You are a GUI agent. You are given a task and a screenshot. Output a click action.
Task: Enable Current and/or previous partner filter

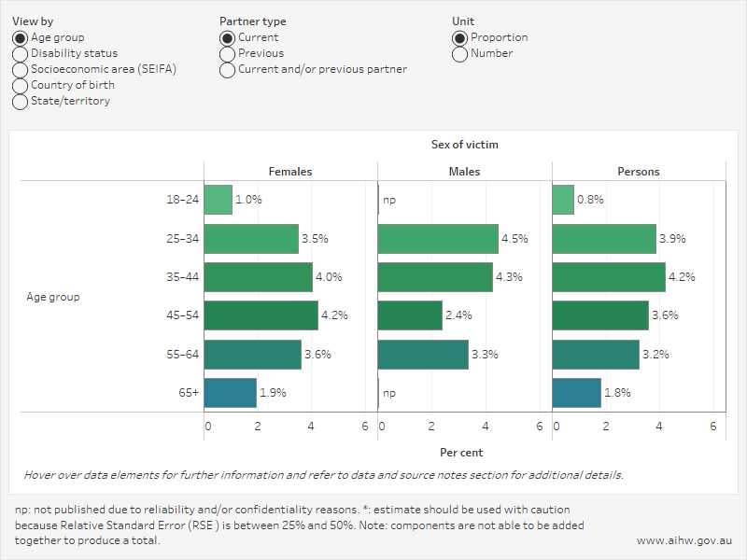[226, 69]
